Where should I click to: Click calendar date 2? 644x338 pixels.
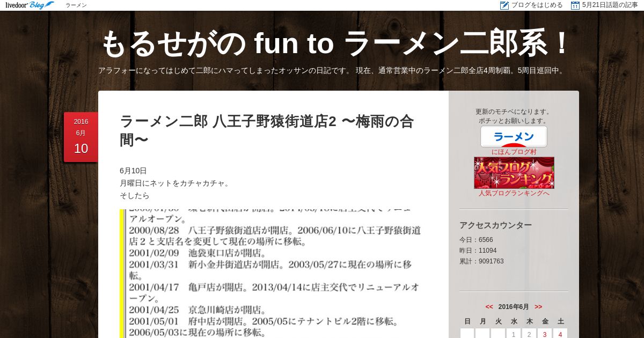click(x=529, y=335)
